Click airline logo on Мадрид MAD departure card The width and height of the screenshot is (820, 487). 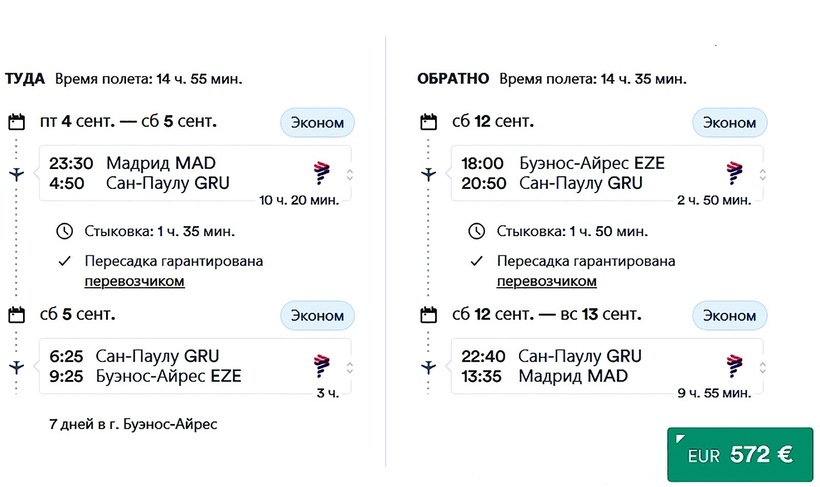(322, 172)
